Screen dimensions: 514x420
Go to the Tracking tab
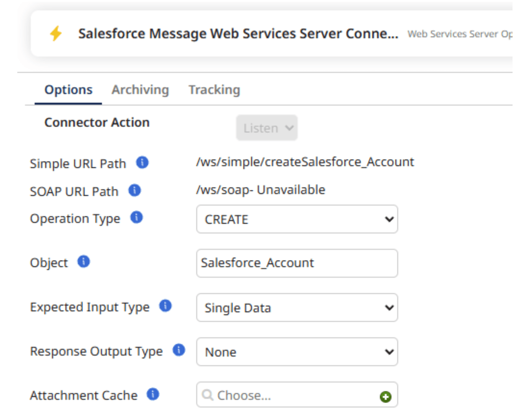(x=214, y=90)
